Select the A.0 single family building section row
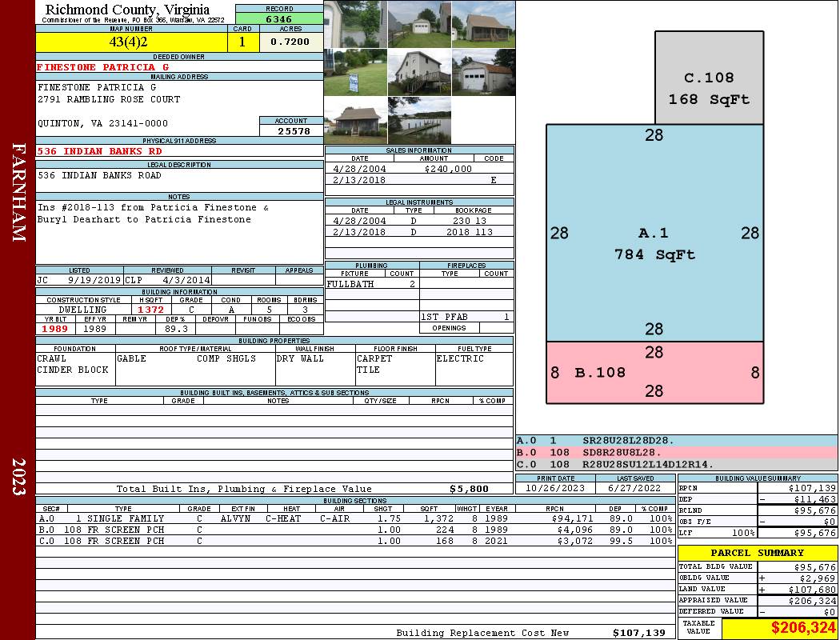 click(x=355, y=518)
